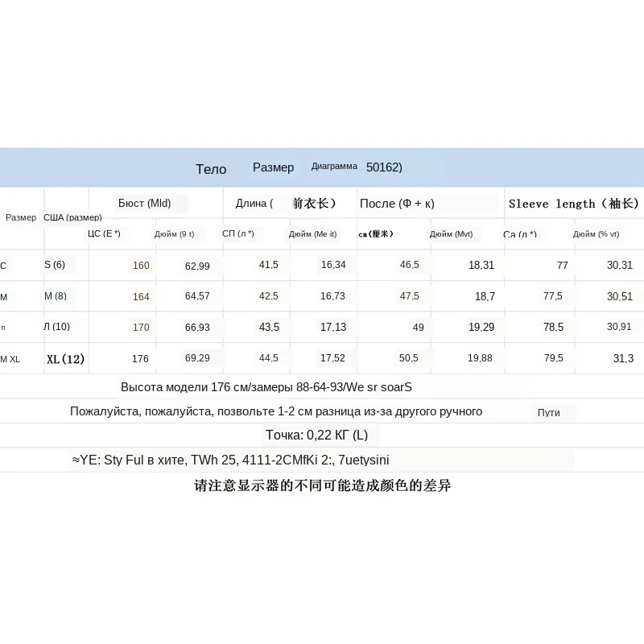644x644 pixels.
Task: Click the inch value '19,29'
Action: pos(481,328)
